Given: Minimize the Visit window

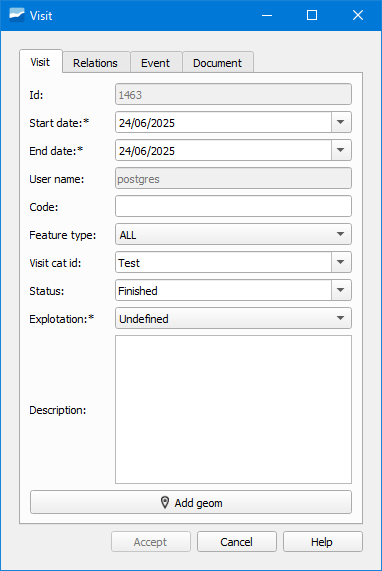Looking at the screenshot, I should point(267,15).
